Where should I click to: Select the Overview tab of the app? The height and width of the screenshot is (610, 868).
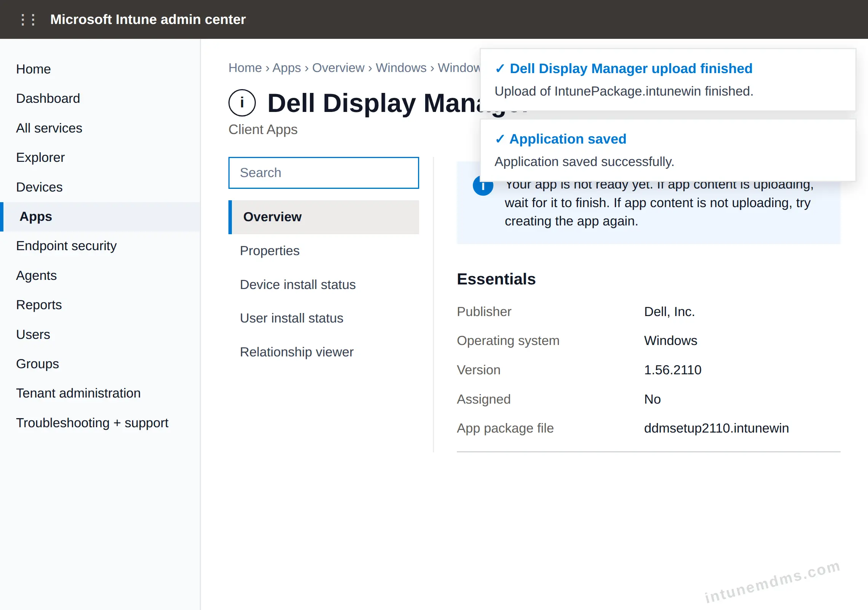324,217
